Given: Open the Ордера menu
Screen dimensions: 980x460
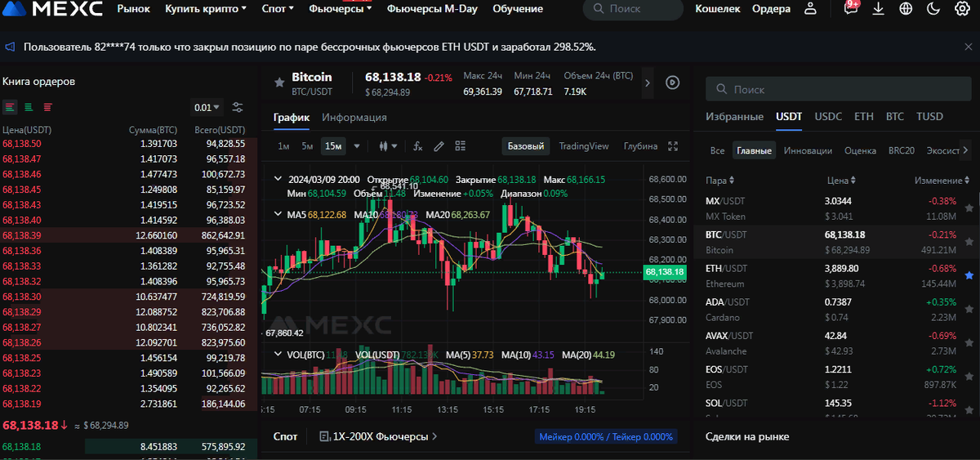Looking at the screenshot, I should click(771, 9).
